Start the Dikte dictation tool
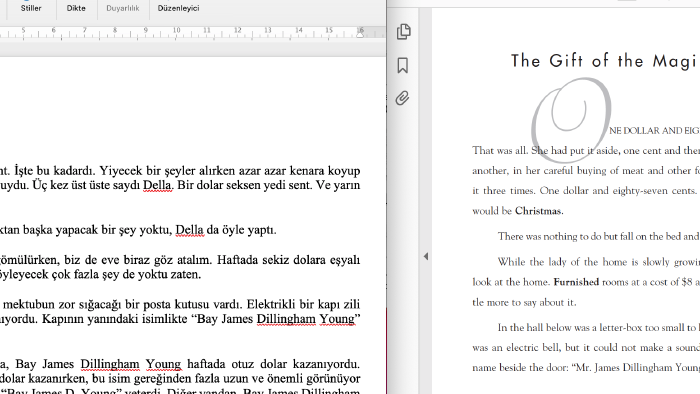The width and height of the screenshot is (700, 394). [76, 8]
